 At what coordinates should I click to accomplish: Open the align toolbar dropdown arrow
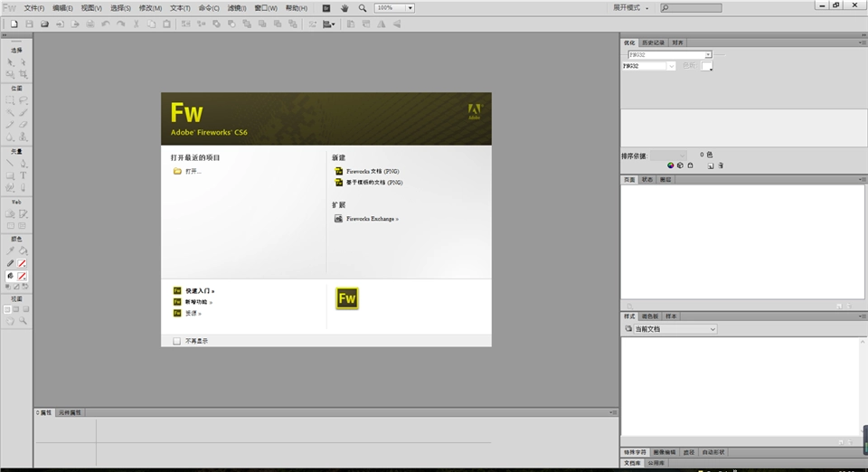[x=334, y=24]
